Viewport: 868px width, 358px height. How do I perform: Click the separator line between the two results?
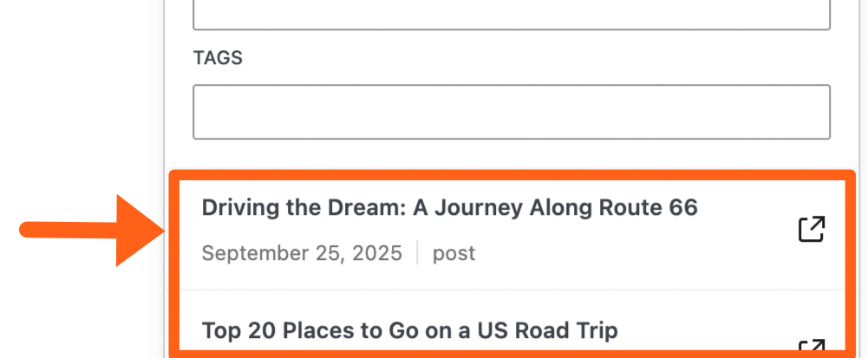(511, 290)
